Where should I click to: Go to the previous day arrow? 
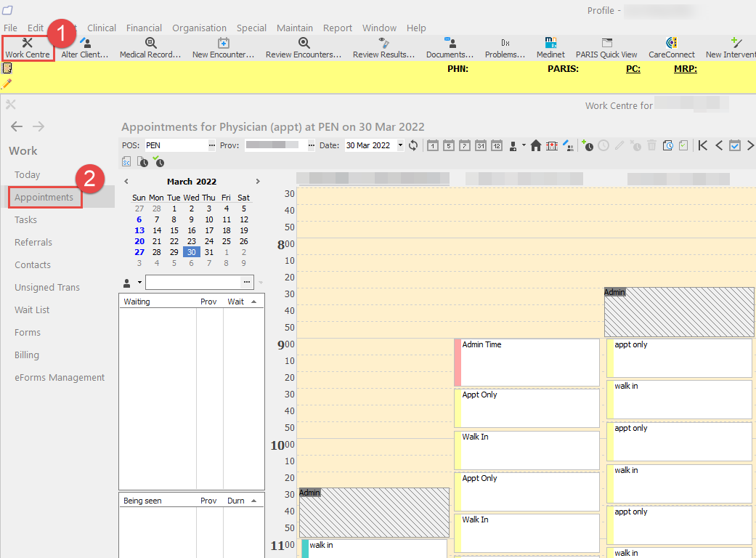(x=719, y=145)
